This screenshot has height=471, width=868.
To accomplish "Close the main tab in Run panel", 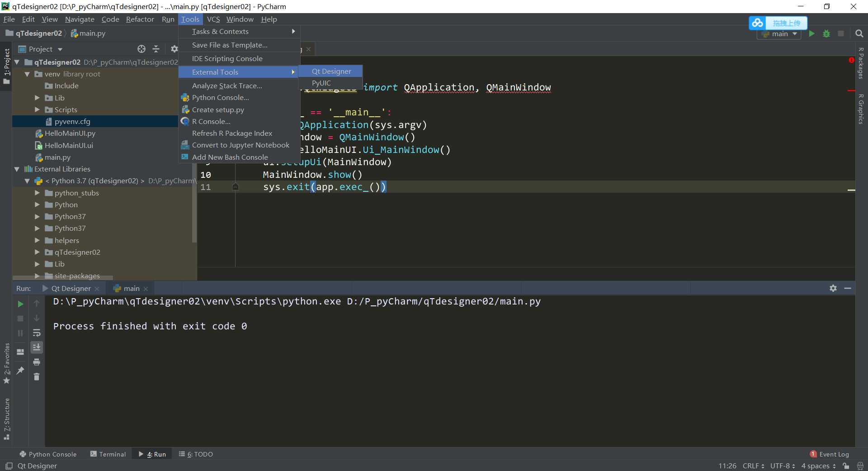I will pyautogui.click(x=146, y=289).
